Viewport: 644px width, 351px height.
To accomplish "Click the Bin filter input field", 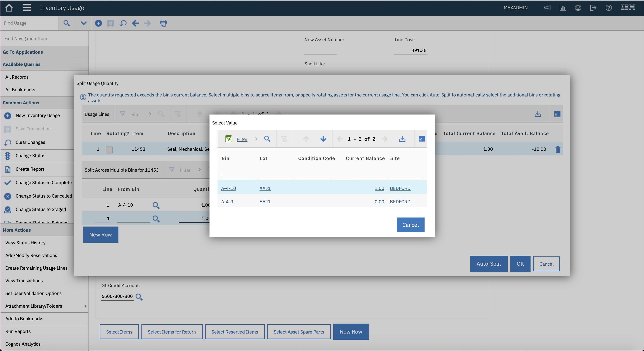I will [x=237, y=173].
